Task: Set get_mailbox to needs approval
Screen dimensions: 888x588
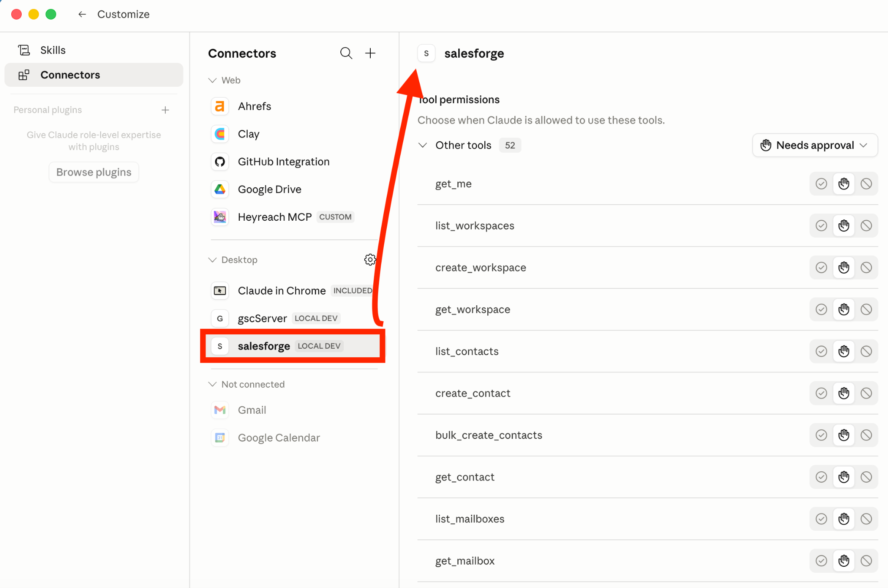Action: point(844,561)
